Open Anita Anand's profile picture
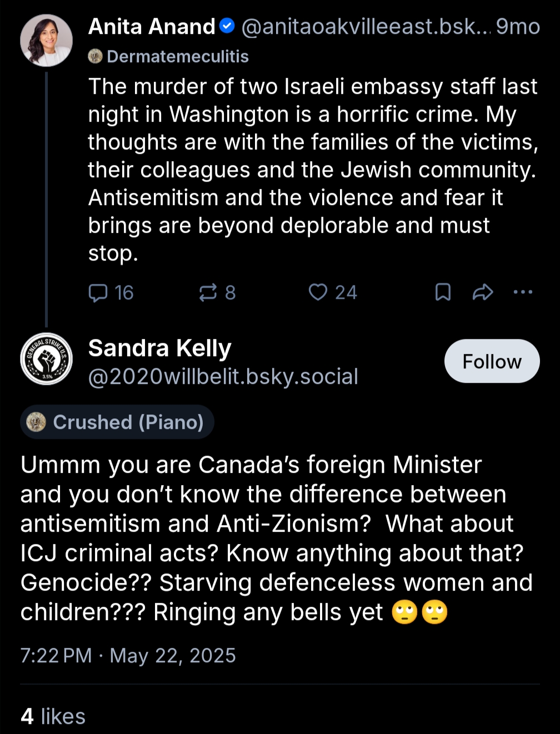The width and height of the screenshot is (560, 734). (x=47, y=41)
